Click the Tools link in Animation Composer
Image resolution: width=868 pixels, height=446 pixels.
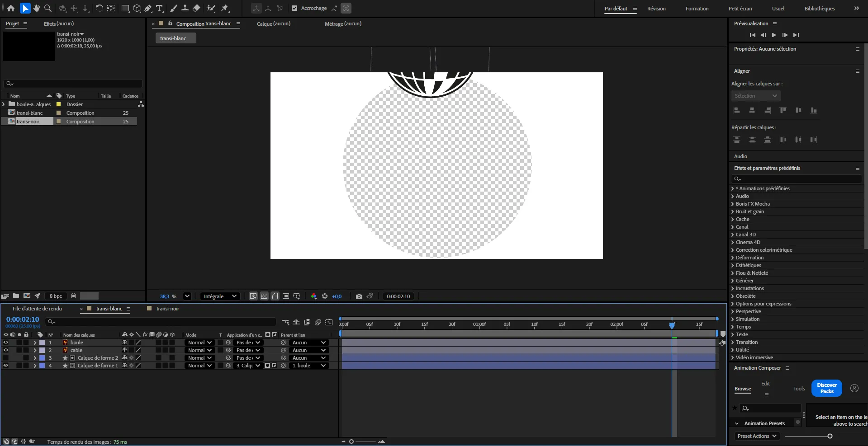tap(799, 389)
